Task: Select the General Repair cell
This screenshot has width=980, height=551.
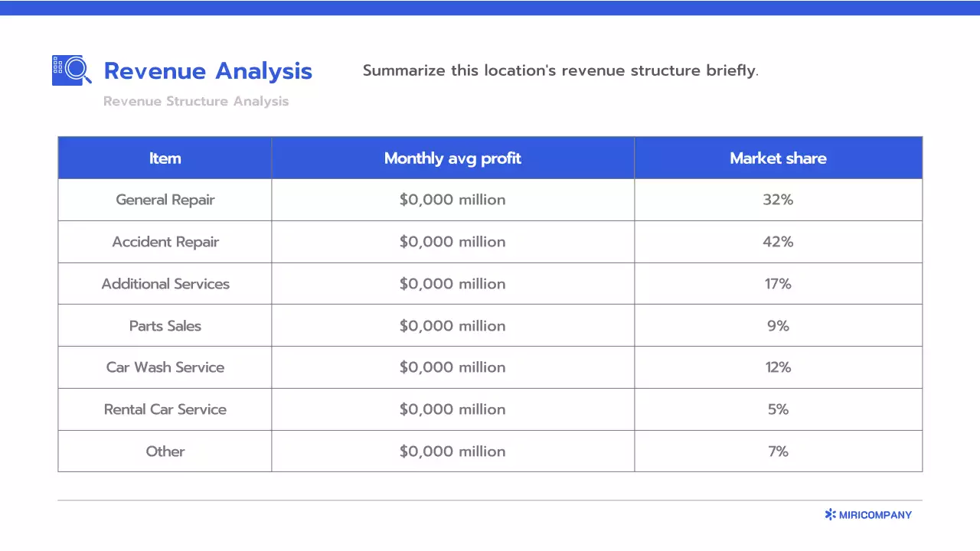Action: 165,200
